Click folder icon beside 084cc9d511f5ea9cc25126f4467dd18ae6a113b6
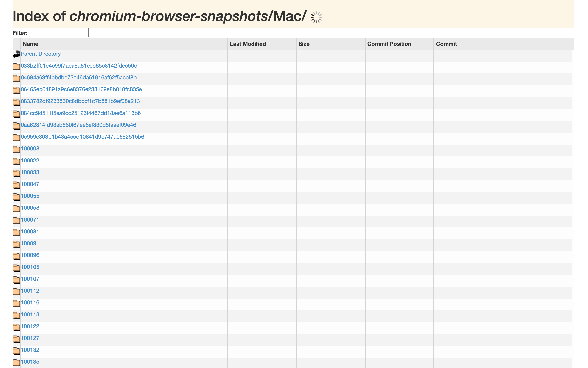 point(16,114)
